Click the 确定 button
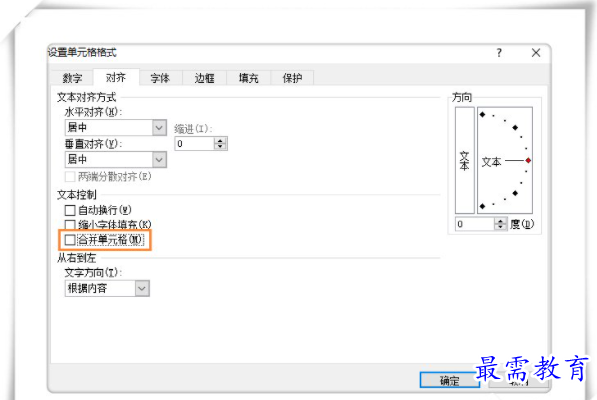The width and height of the screenshot is (597, 400). [x=450, y=380]
